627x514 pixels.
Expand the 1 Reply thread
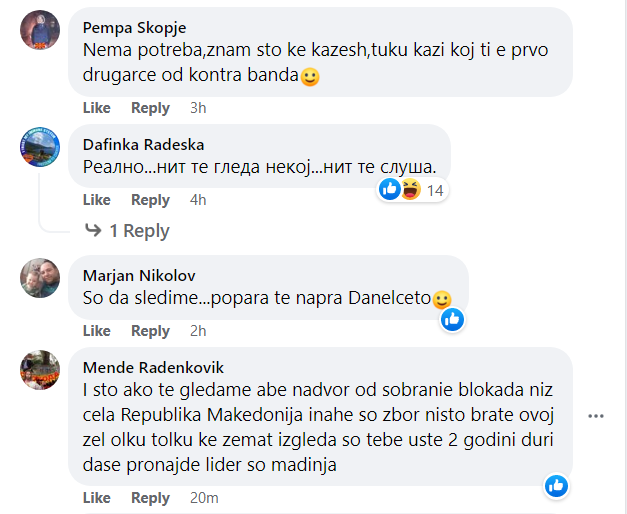coord(128,231)
